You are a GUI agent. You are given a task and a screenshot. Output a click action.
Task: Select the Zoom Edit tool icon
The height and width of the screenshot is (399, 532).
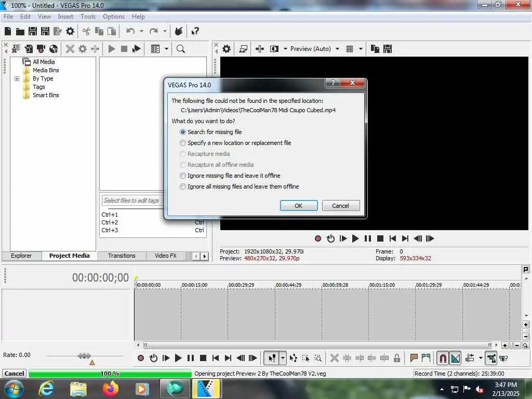tap(318, 358)
